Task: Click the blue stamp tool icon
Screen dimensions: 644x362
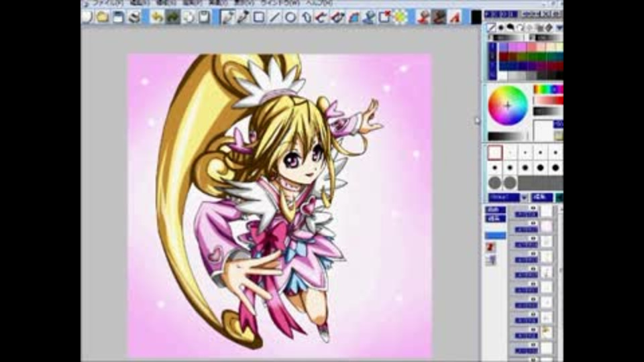Action: coord(368,17)
